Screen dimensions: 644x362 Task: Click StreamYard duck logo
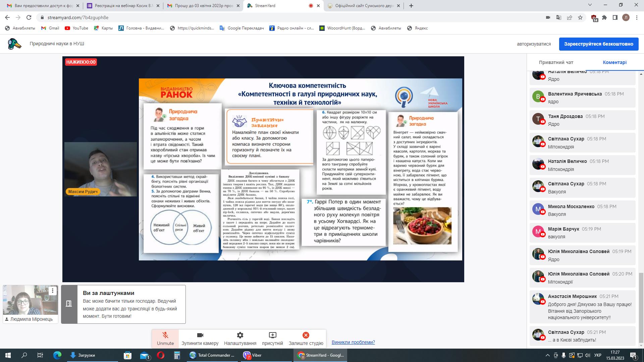click(x=14, y=44)
